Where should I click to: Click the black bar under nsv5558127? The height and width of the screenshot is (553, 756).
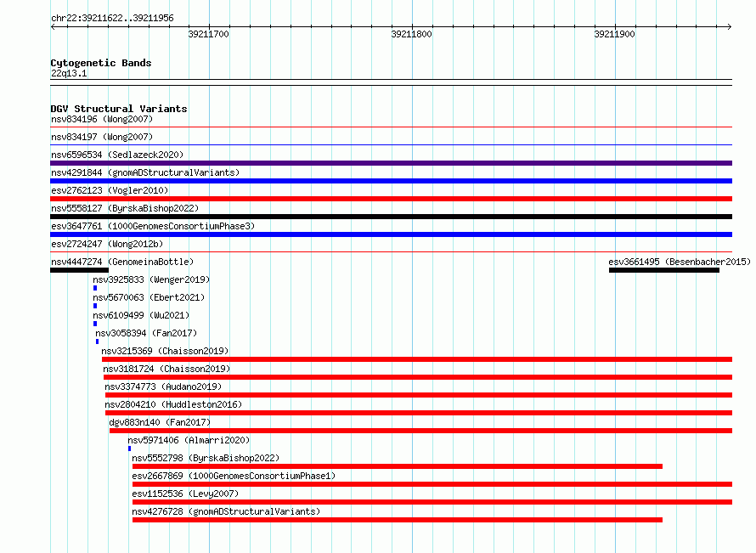tap(391, 217)
